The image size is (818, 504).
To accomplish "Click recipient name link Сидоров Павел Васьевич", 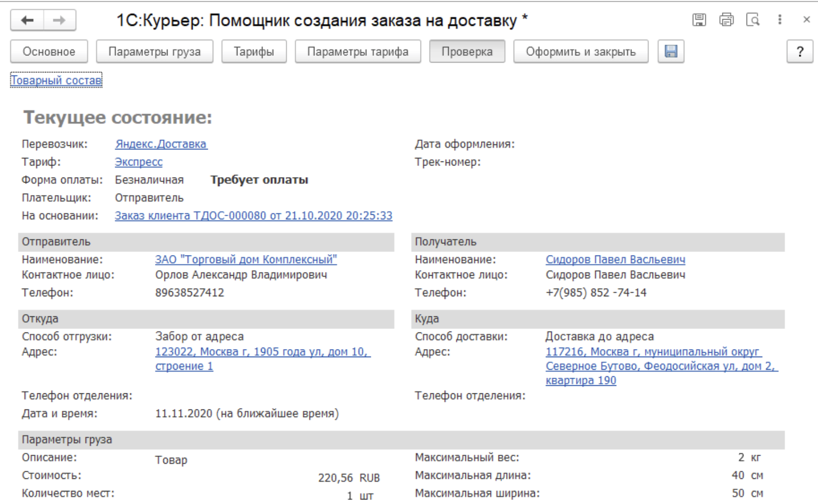I will coord(615,260).
